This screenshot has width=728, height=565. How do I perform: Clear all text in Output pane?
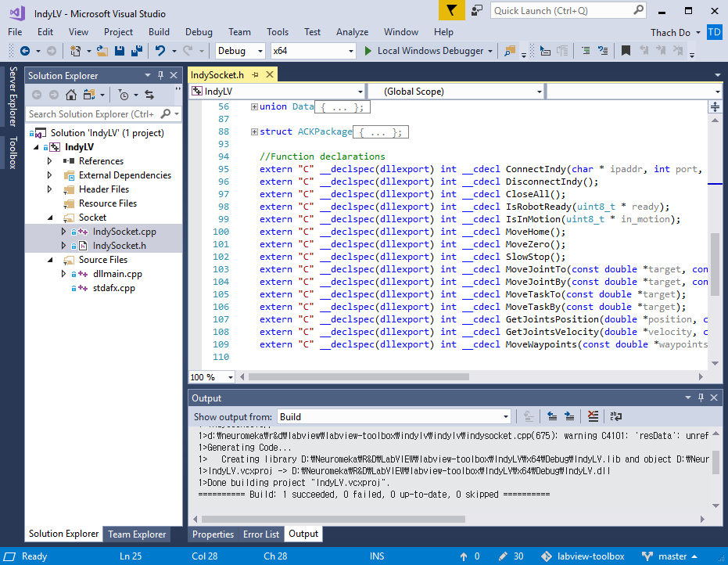click(593, 416)
